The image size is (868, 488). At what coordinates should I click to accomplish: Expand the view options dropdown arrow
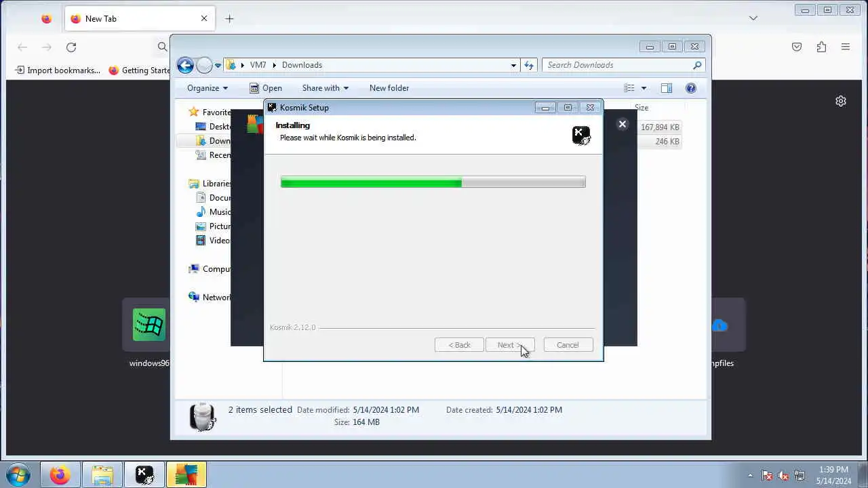click(x=644, y=88)
